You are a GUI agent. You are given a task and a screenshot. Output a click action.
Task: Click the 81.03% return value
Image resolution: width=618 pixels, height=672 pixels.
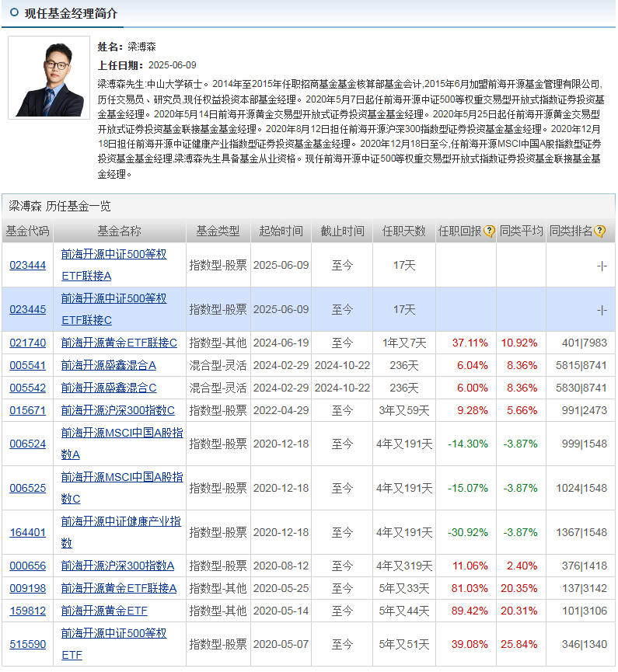coord(470,588)
